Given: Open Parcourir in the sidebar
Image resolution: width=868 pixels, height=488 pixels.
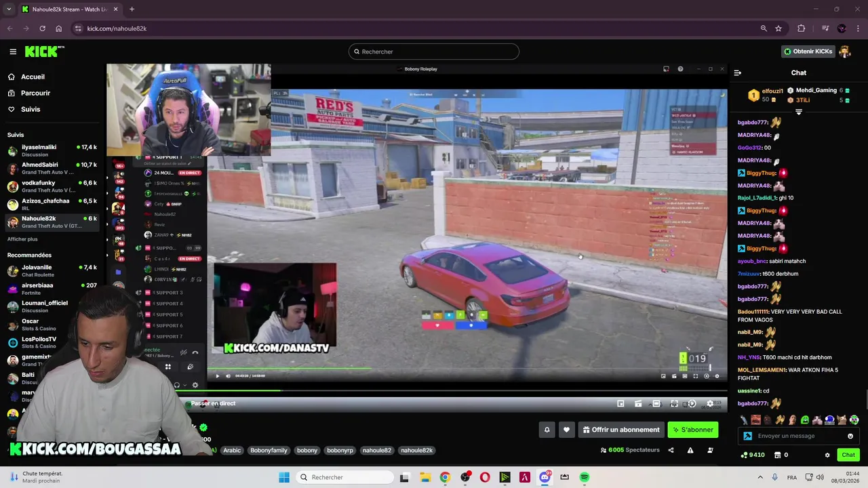Looking at the screenshot, I should (x=35, y=93).
